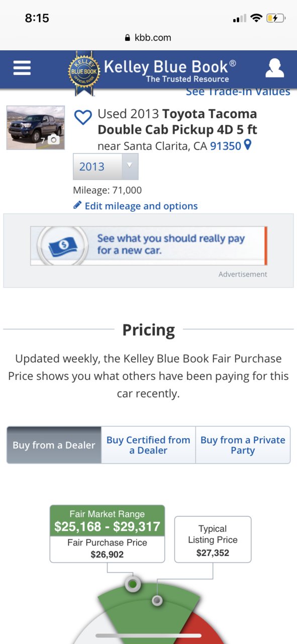Tap the Fair Purchase Price gauge marker
Screen dimensions: 297x644
coord(133,584)
